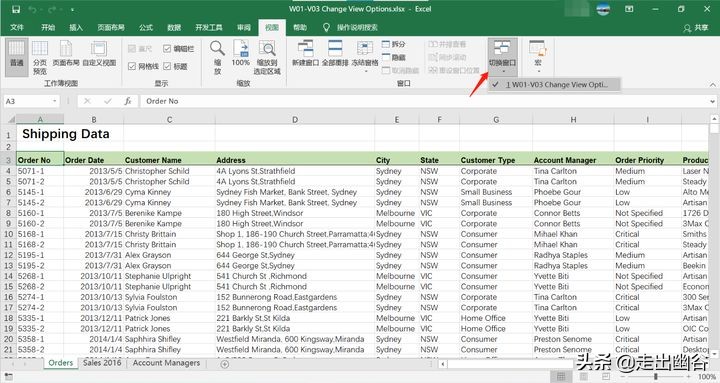Switch to 页面布局 page layout view icon
This screenshot has height=383, width=720.
click(66, 53)
